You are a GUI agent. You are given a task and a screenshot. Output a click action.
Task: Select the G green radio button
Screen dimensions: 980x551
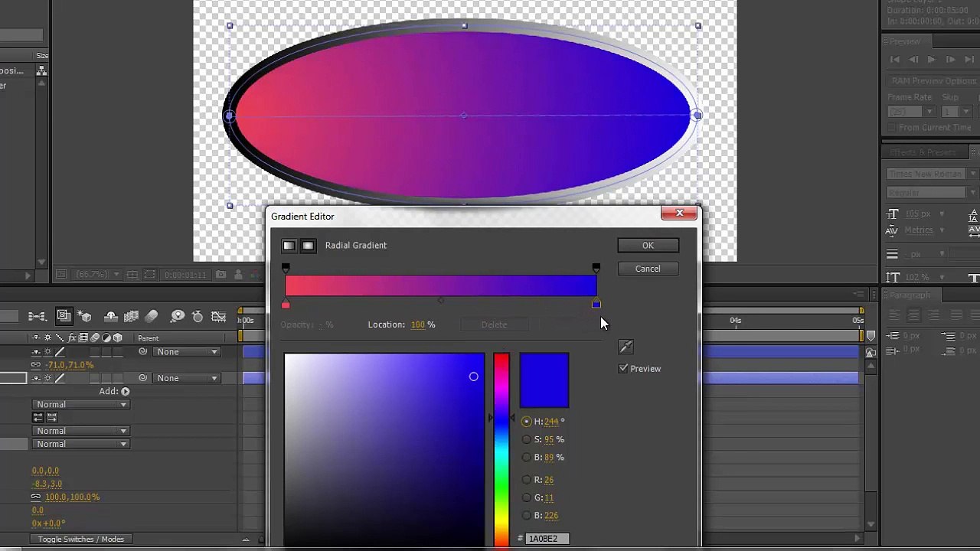coord(526,497)
